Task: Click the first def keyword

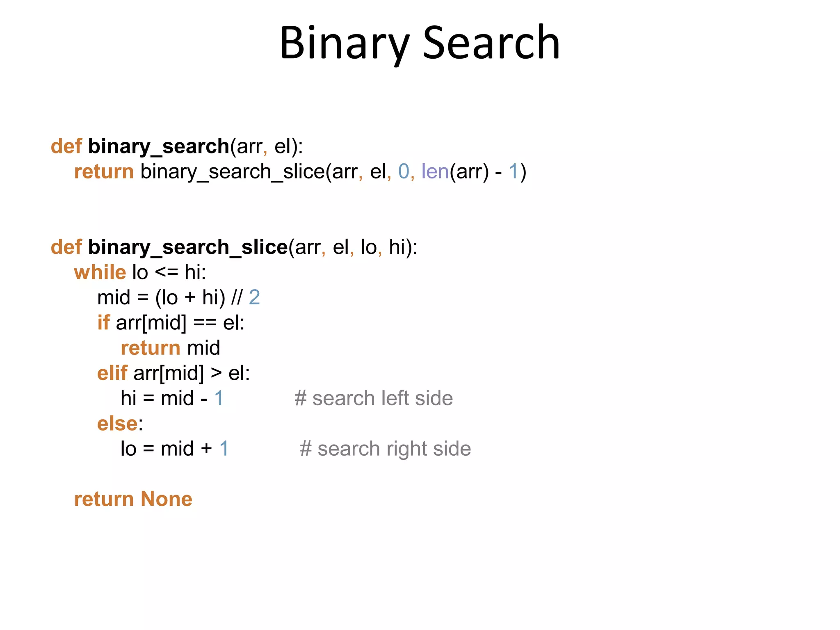Action: point(66,146)
